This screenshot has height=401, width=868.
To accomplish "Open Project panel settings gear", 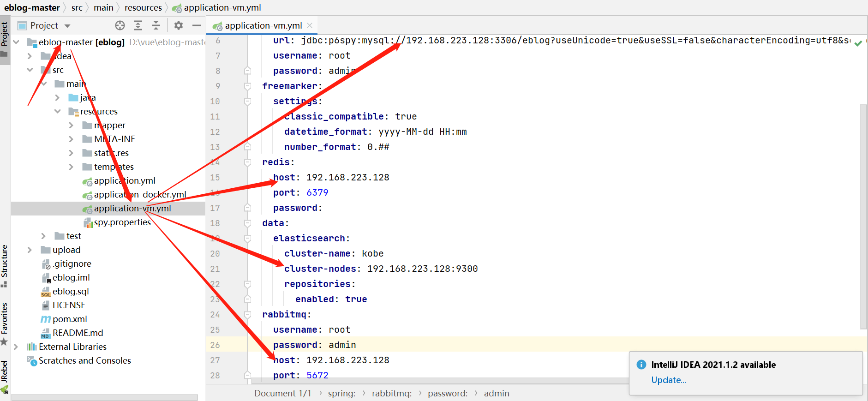I will click(179, 25).
